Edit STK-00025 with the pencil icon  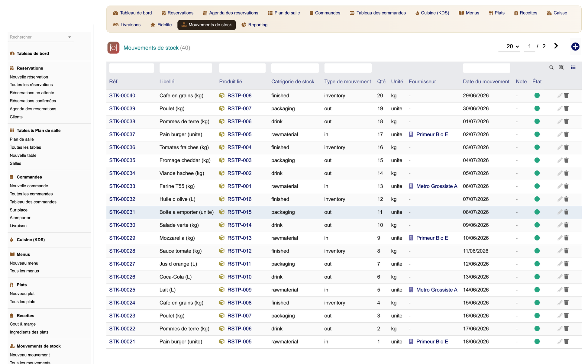[x=560, y=290]
